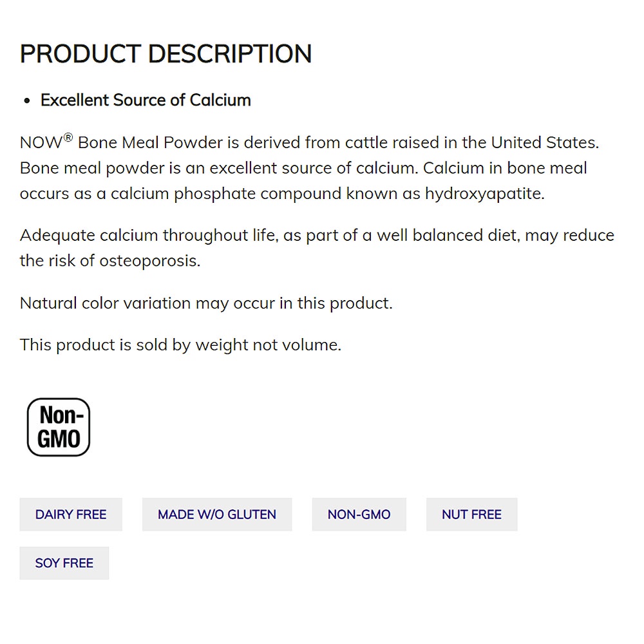The image size is (644, 644).
Task: Click the word hydroxyapatite in the description
Action: tap(484, 194)
